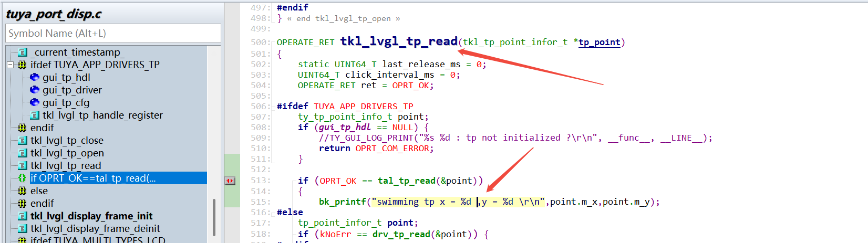Click the tkl_lvgl_tp_read function name in code
This screenshot has width=868, height=243.
click(399, 41)
